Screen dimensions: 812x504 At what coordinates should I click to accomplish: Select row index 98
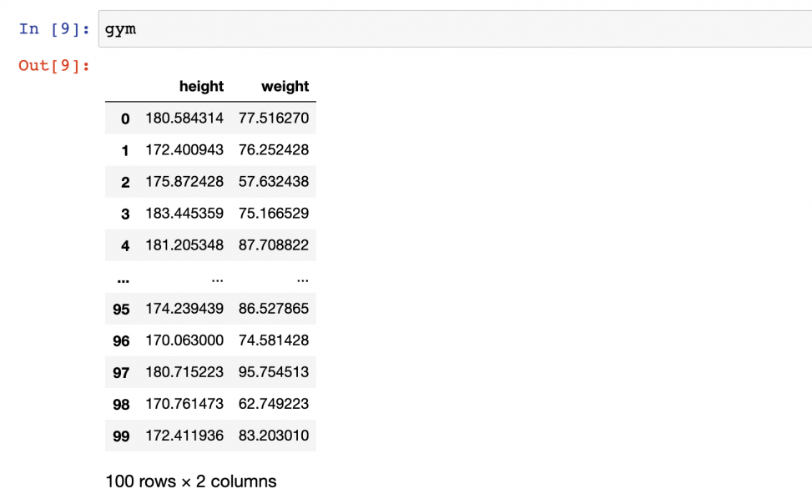121,404
